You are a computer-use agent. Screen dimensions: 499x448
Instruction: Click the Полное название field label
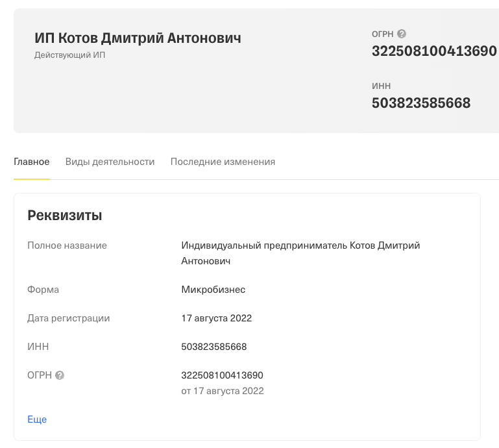click(x=67, y=245)
